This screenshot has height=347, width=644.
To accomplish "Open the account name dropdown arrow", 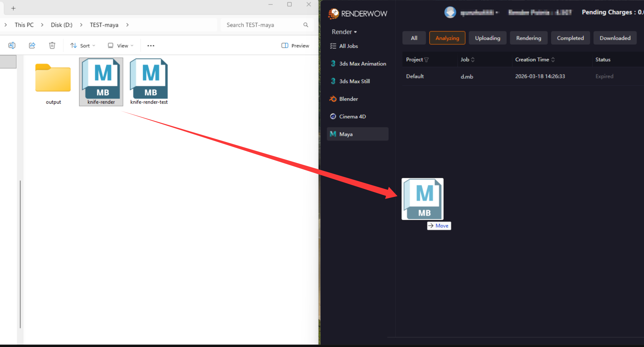I will pos(497,12).
